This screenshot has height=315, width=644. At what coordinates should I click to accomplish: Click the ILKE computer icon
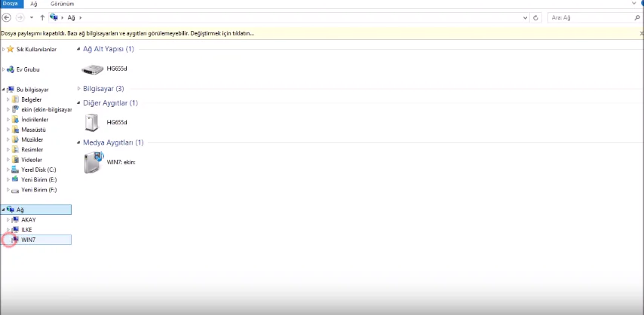coord(15,230)
